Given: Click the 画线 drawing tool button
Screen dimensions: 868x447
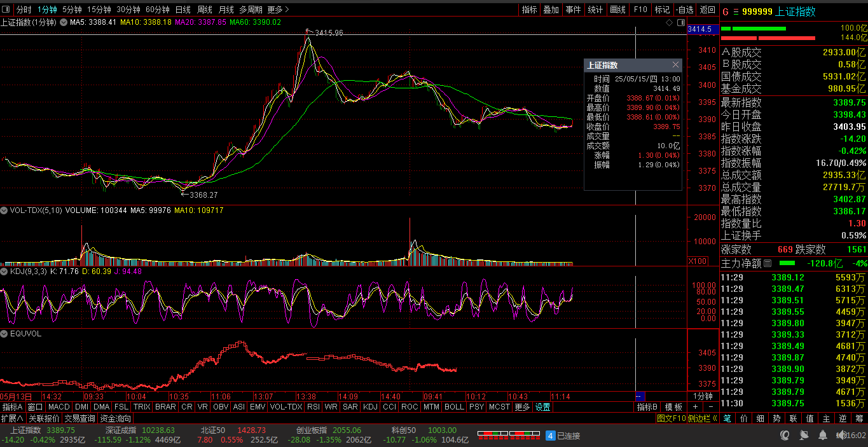Looking at the screenshot, I should (x=617, y=10).
